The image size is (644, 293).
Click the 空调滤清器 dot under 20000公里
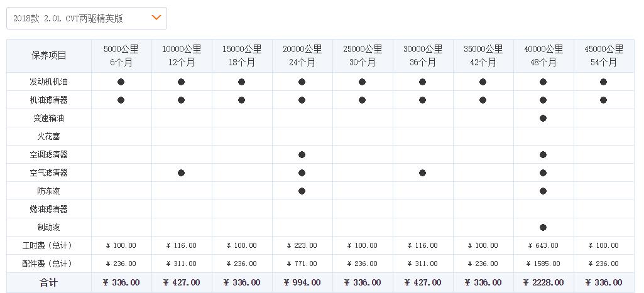[x=302, y=155]
